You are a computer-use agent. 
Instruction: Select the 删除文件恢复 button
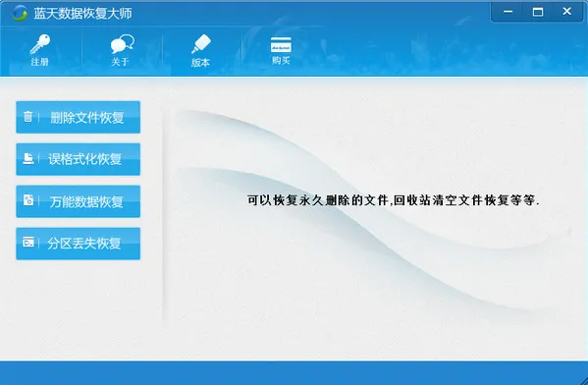click(x=78, y=117)
